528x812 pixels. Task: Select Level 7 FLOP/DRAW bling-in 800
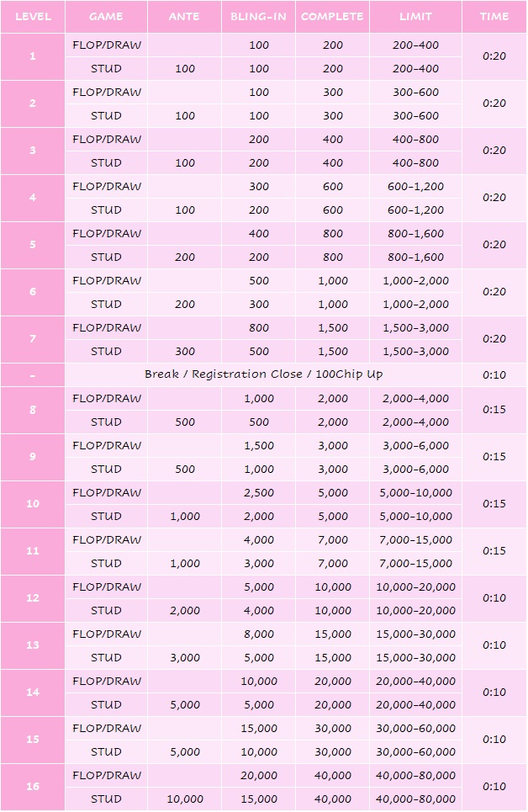point(258,328)
